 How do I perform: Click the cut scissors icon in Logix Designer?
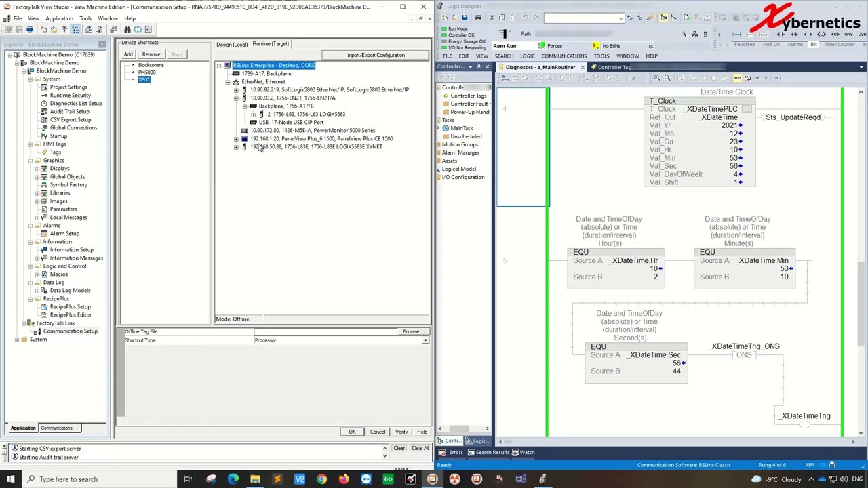492,18
